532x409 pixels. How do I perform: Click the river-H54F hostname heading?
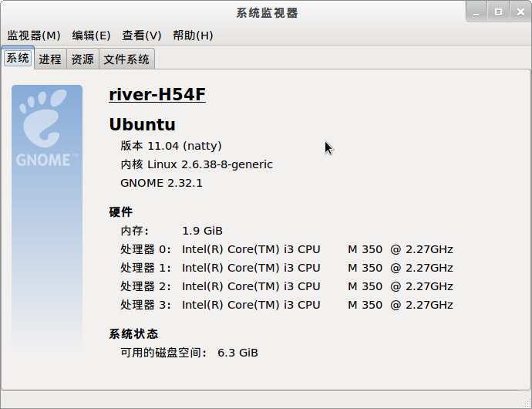click(x=157, y=94)
